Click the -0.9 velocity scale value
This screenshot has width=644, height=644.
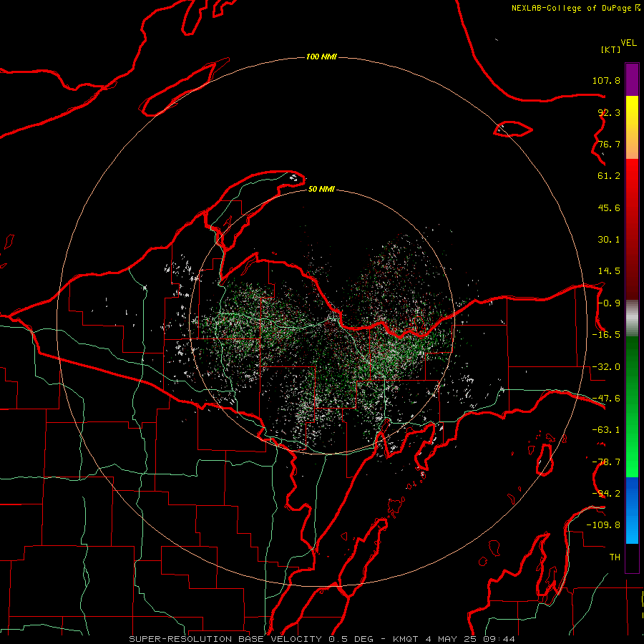(x=609, y=303)
